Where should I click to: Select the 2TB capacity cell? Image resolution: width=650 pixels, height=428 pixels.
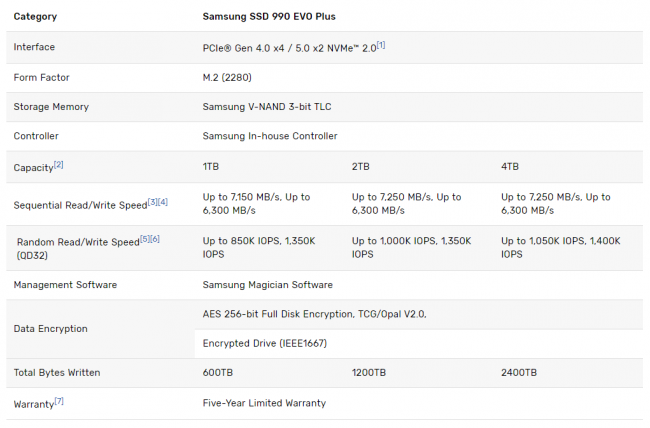[x=362, y=166]
